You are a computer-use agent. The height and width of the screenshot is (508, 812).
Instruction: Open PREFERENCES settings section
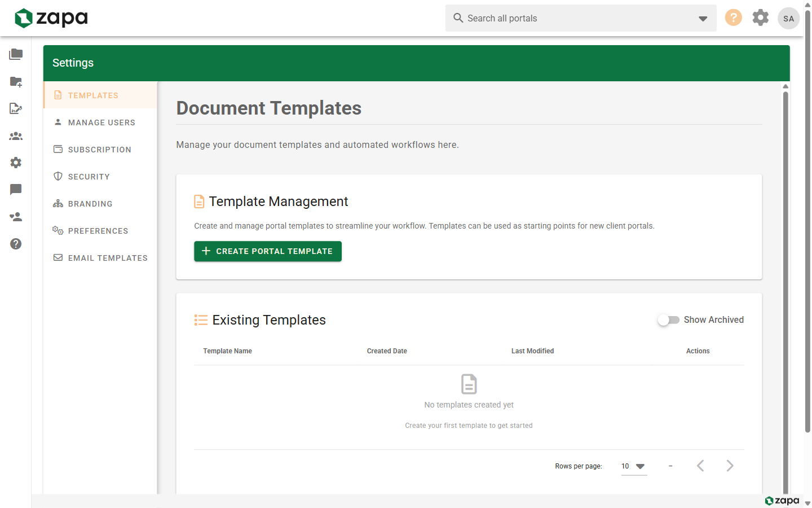click(100, 230)
